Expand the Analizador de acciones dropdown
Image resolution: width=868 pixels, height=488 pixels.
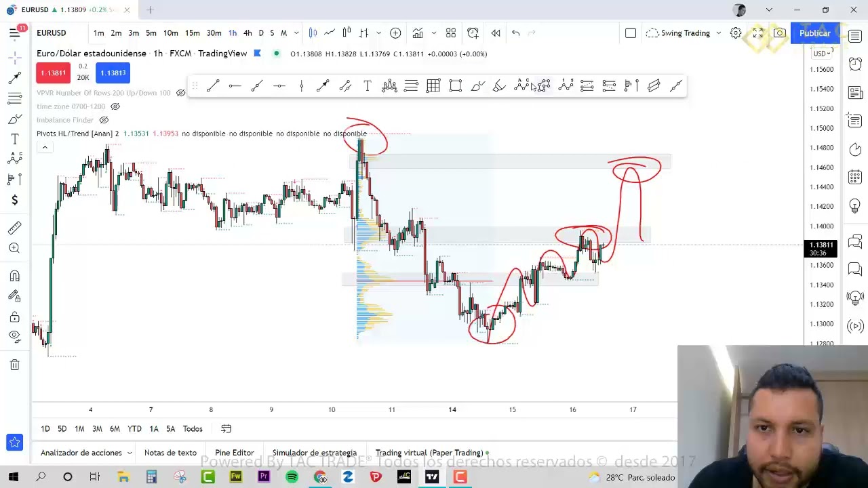pos(128,453)
